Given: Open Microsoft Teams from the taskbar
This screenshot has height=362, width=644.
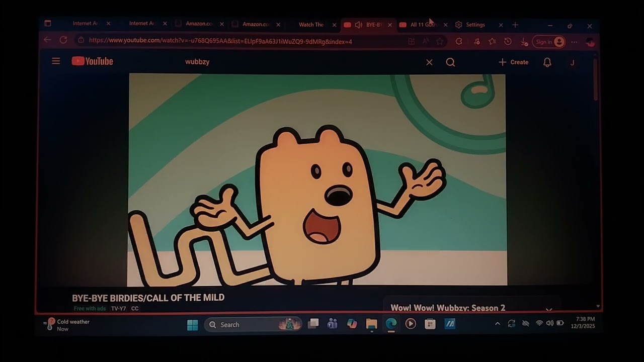Looking at the screenshot, I should click(332, 324).
